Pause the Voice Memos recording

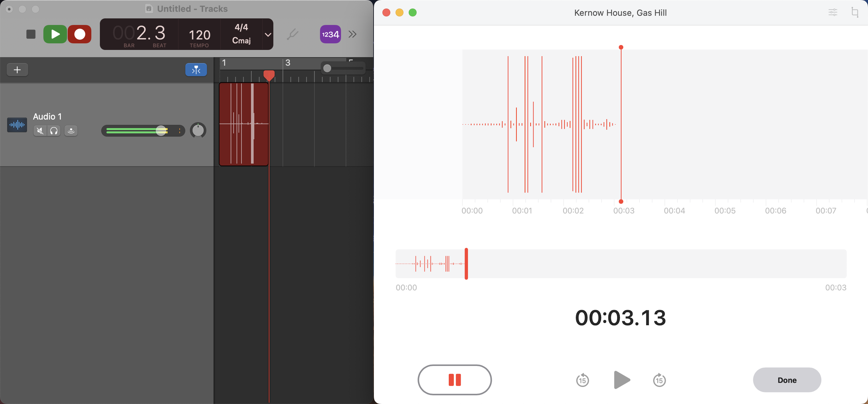[454, 379]
